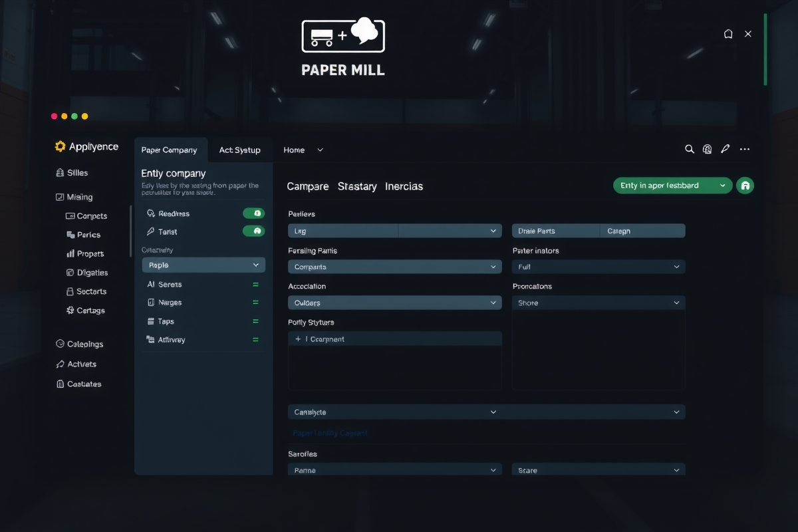Click the Paper lantiny Cagaert link

[x=331, y=433]
